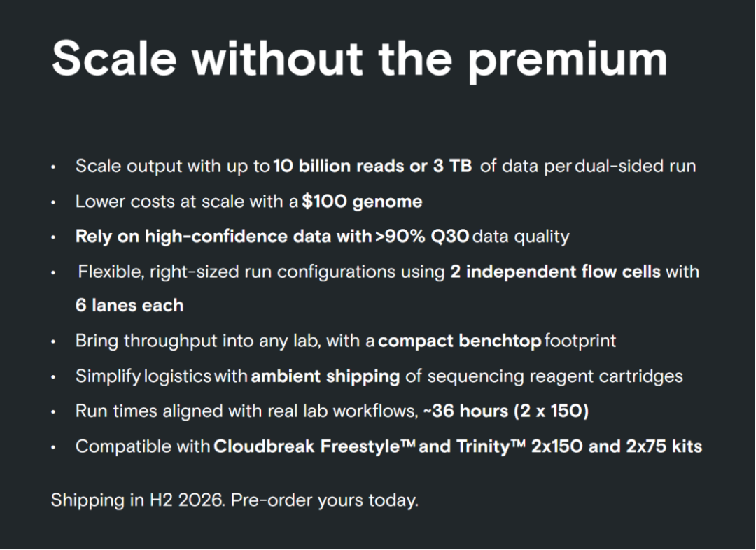Click the bold "compact benchtop" phrase
This screenshot has width=756, height=550.
459,341
